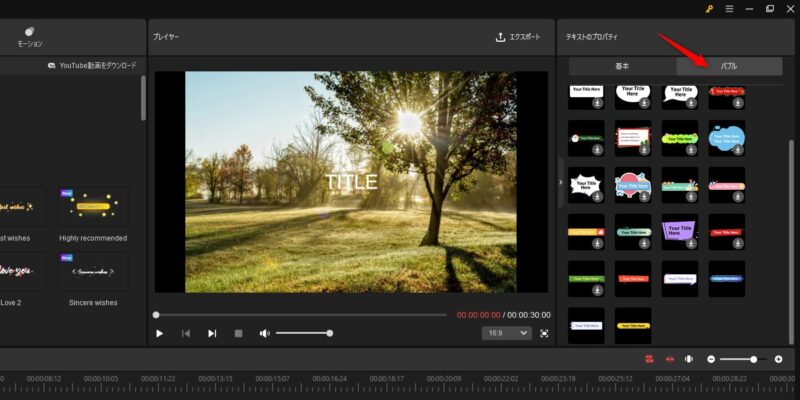Open the 16:9 aspect ratio dropdown
The width and height of the screenshot is (800, 400).
pos(507,333)
